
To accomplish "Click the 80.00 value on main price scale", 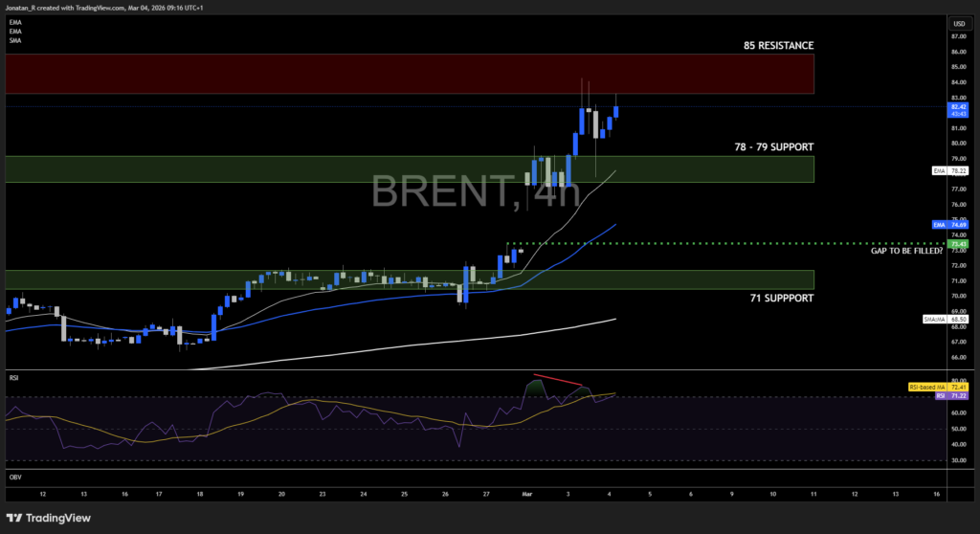I will 959,144.
